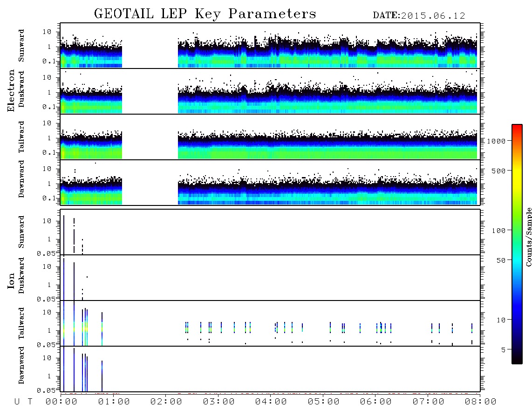Click the rainbow Counts/Sample color scale bar
Viewport: 532px width, 410px height.
[x=517, y=244]
